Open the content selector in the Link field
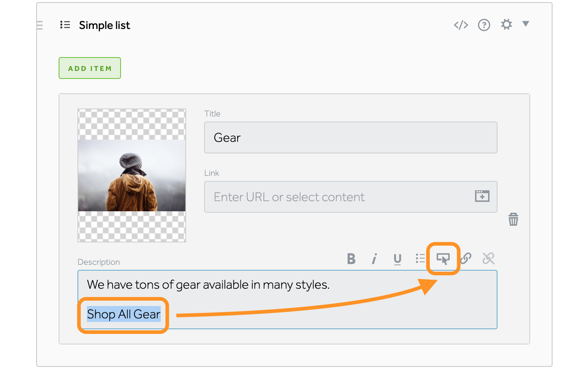 482,196
